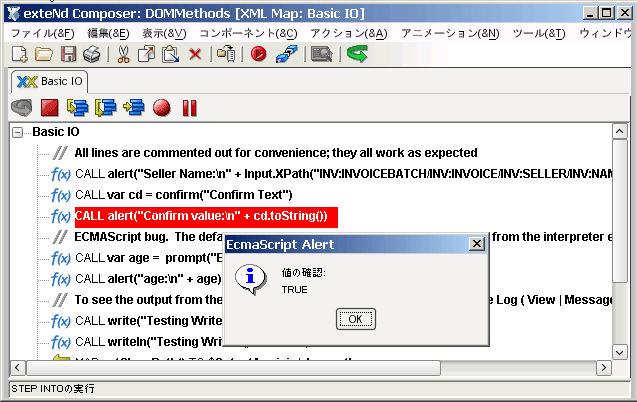This screenshot has height=402, width=637.
Task: Open a file with folder icon
Action: (x=43, y=54)
